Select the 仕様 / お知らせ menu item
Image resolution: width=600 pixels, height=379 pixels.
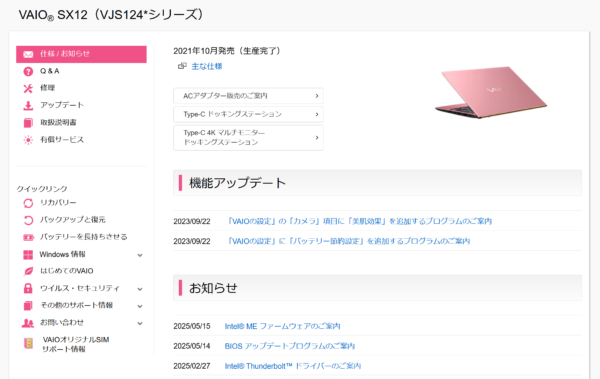click(81, 54)
